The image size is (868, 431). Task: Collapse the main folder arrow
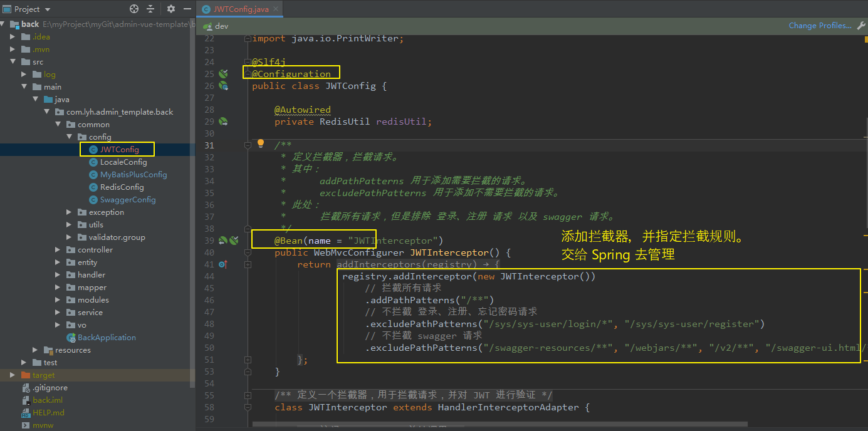[x=24, y=87]
